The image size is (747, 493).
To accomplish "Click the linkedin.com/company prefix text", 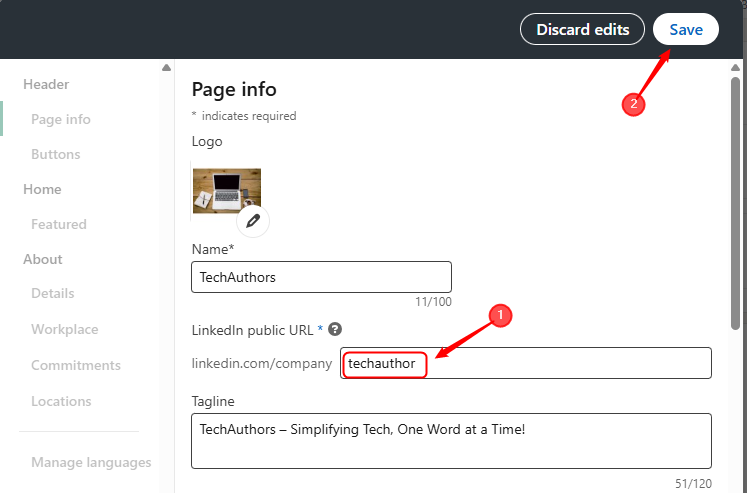I will (262, 363).
